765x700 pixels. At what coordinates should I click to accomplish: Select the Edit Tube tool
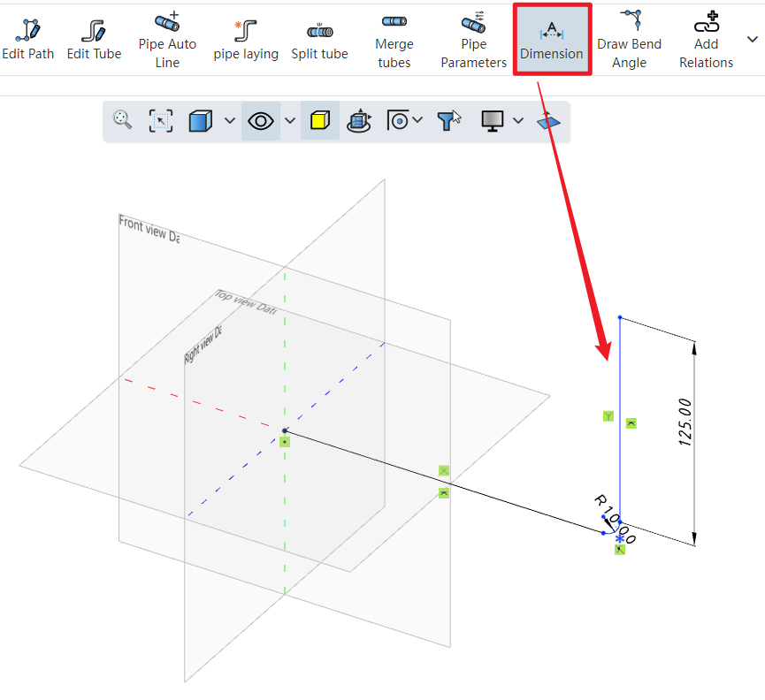coord(96,40)
